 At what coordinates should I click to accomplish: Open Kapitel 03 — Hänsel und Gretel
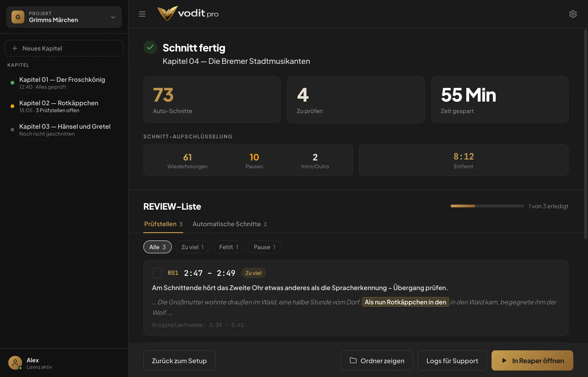click(x=64, y=130)
